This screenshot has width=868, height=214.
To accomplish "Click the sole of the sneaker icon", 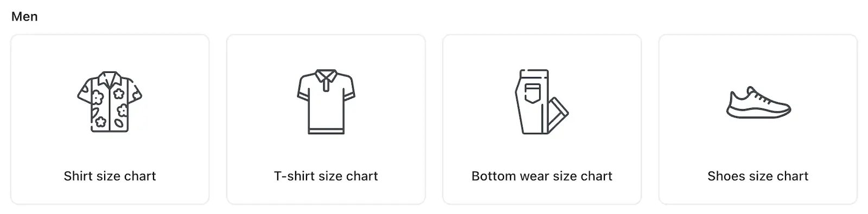I will coord(758,113).
